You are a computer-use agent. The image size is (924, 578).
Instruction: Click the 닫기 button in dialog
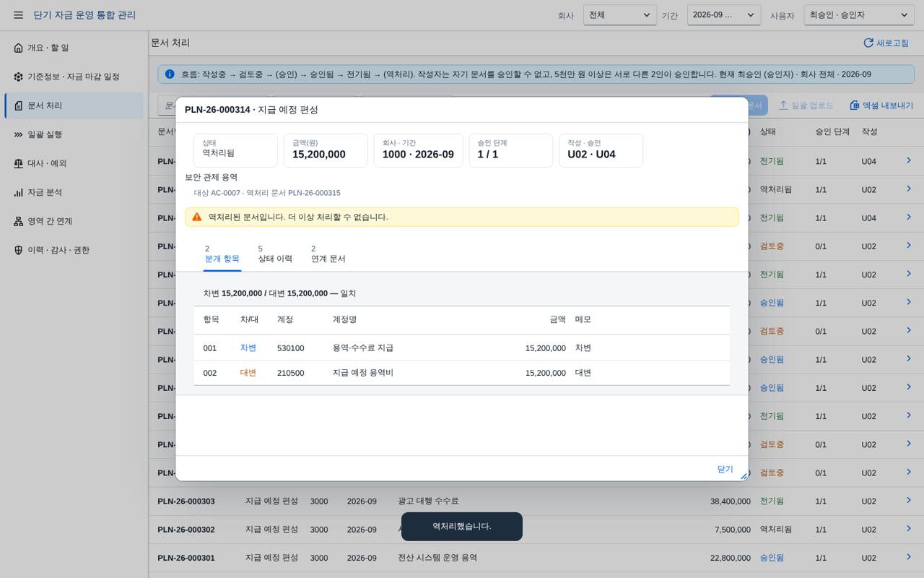click(x=725, y=469)
